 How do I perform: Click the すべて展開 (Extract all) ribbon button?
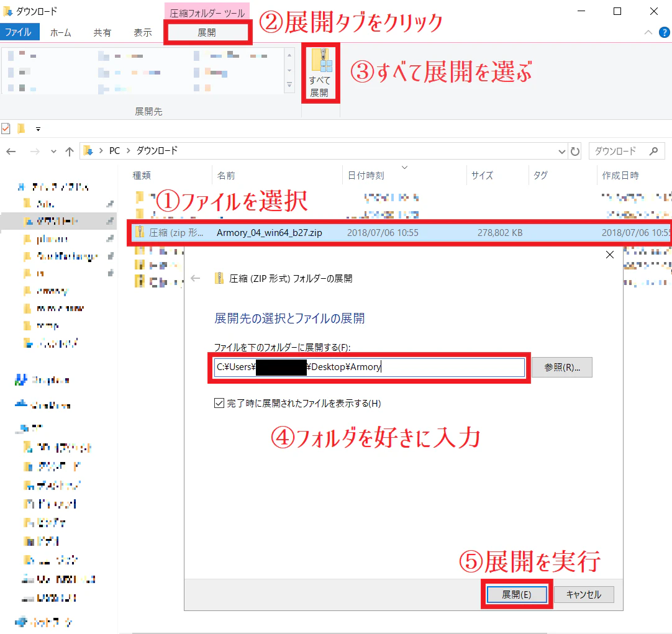coord(320,73)
